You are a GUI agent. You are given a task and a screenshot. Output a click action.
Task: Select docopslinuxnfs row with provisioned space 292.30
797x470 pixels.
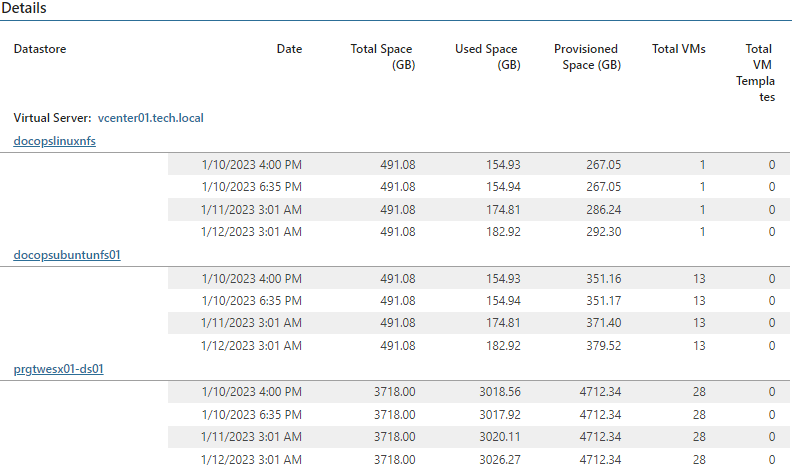[x=479, y=232]
